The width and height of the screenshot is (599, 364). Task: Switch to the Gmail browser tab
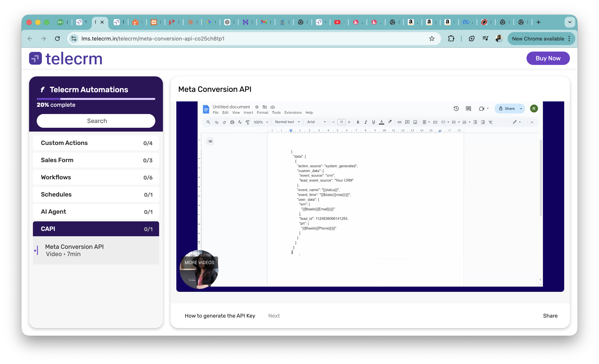pos(264,22)
